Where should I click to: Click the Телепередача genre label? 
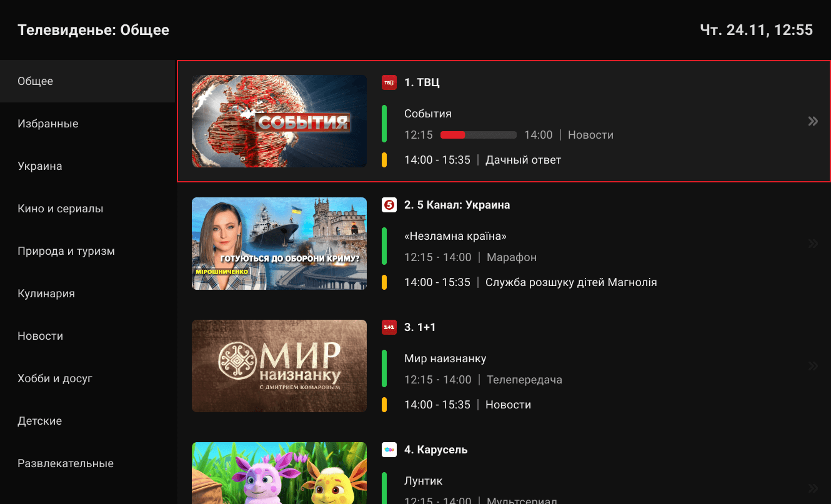525,380
